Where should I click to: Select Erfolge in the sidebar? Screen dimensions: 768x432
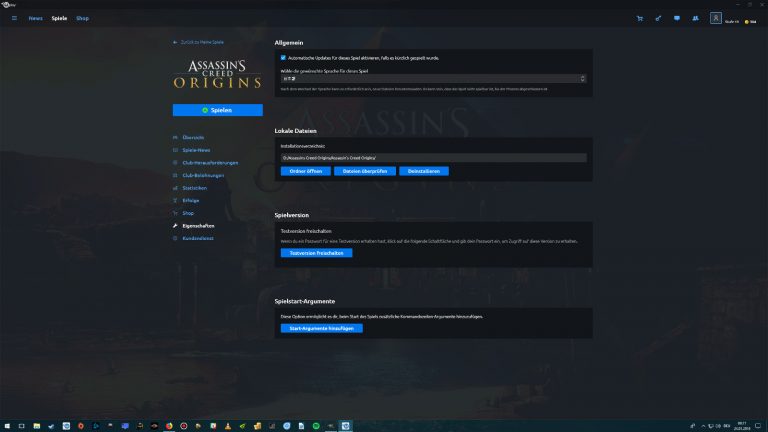191,200
